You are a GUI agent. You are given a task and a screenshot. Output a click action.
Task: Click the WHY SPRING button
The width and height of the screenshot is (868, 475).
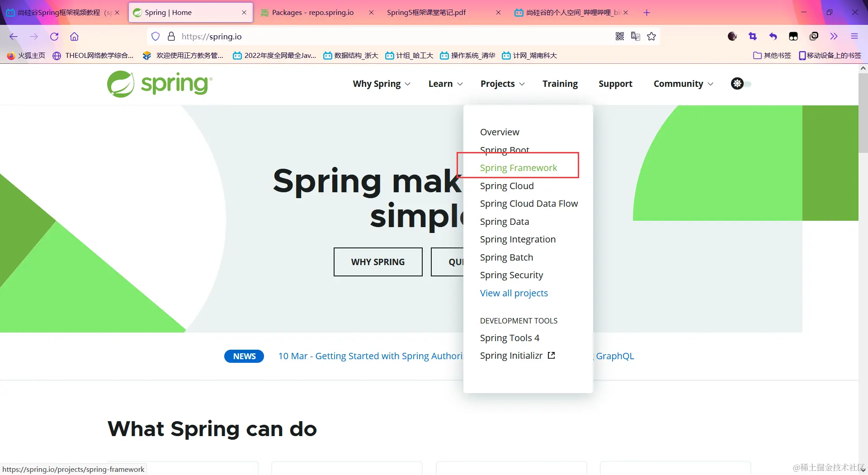(x=378, y=262)
